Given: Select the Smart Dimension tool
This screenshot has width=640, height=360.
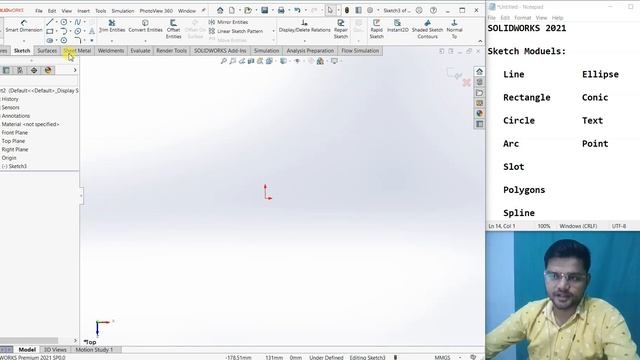Looking at the screenshot, I should click(24, 26).
